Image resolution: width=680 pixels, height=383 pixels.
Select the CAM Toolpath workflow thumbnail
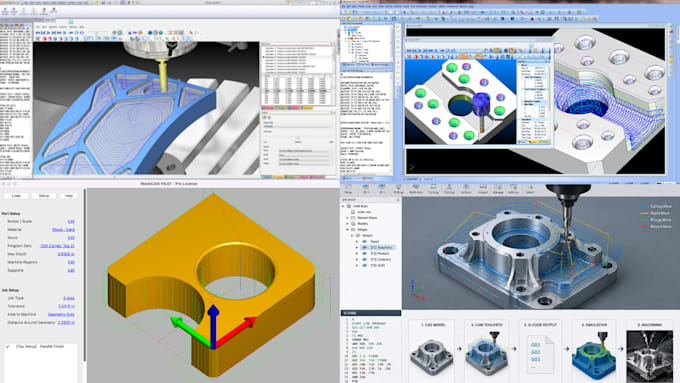tap(487, 350)
